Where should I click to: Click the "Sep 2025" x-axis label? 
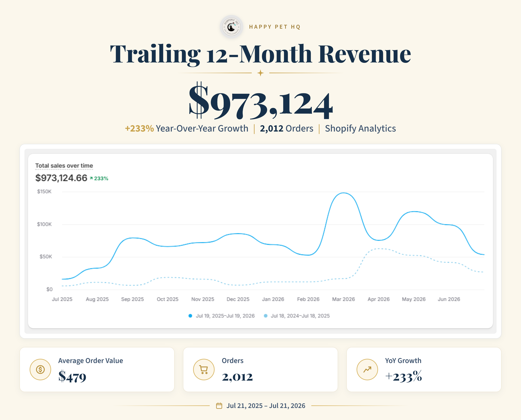(132, 299)
